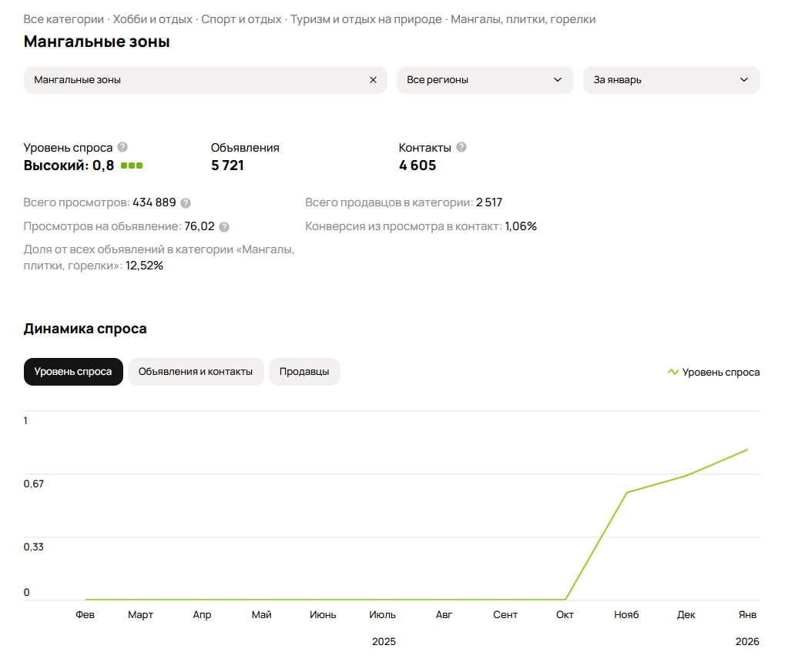Click the Уровень спроса chart legend icon
The width and height of the screenshot is (788, 672).
coord(672,373)
